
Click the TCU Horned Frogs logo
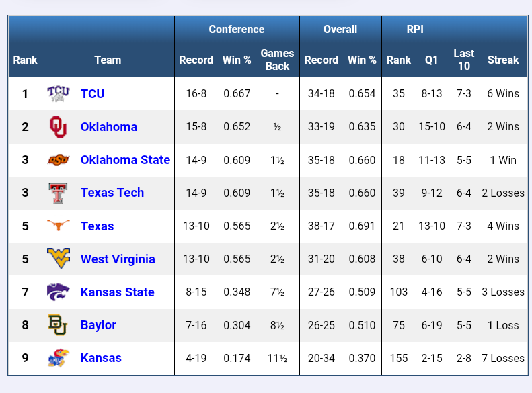(x=59, y=94)
